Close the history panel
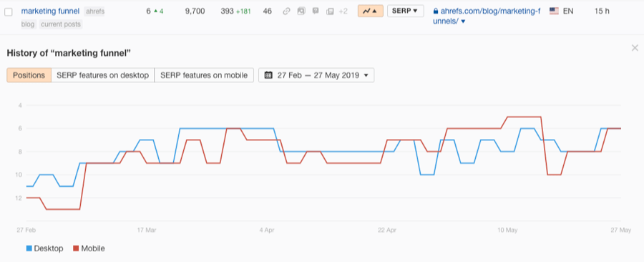Screen dimensions: 644x262 pos(635,48)
